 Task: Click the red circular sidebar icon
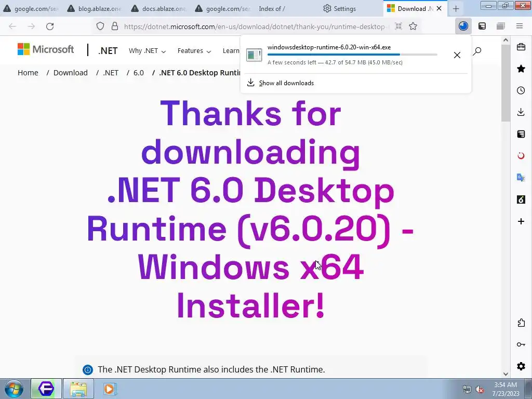click(521, 156)
